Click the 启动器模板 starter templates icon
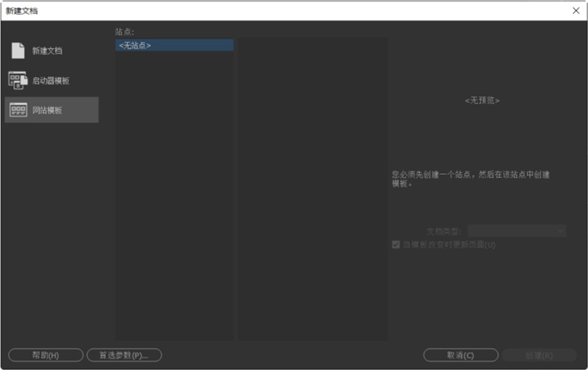This screenshot has width=588, height=370. point(18,80)
